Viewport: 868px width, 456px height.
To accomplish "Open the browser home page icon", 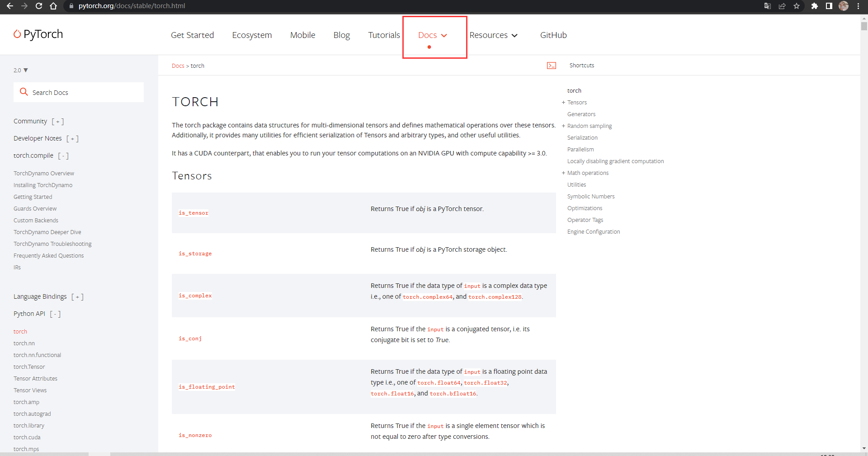I will pos(53,6).
